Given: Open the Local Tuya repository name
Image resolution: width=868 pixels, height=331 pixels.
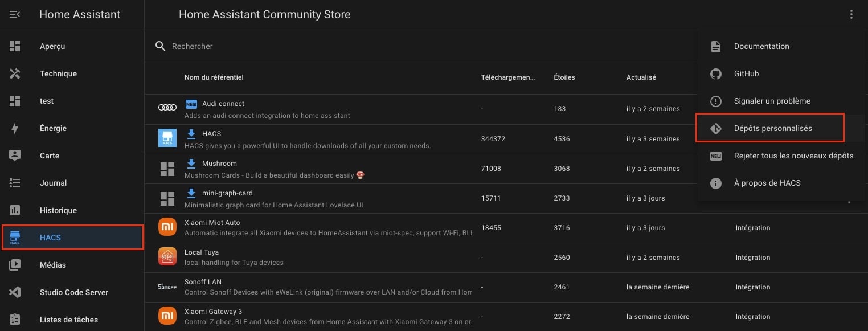Looking at the screenshot, I should pos(202,252).
